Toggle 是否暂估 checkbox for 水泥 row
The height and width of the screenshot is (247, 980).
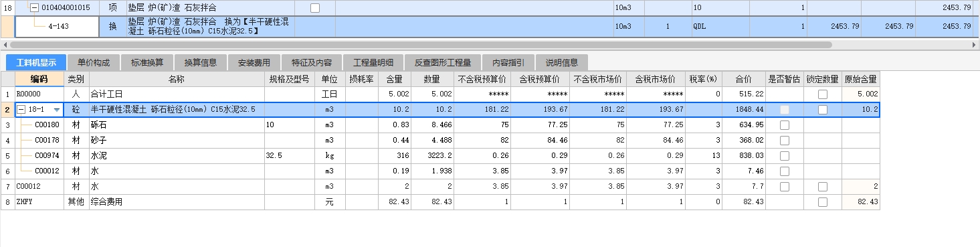(x=784, y=155)
